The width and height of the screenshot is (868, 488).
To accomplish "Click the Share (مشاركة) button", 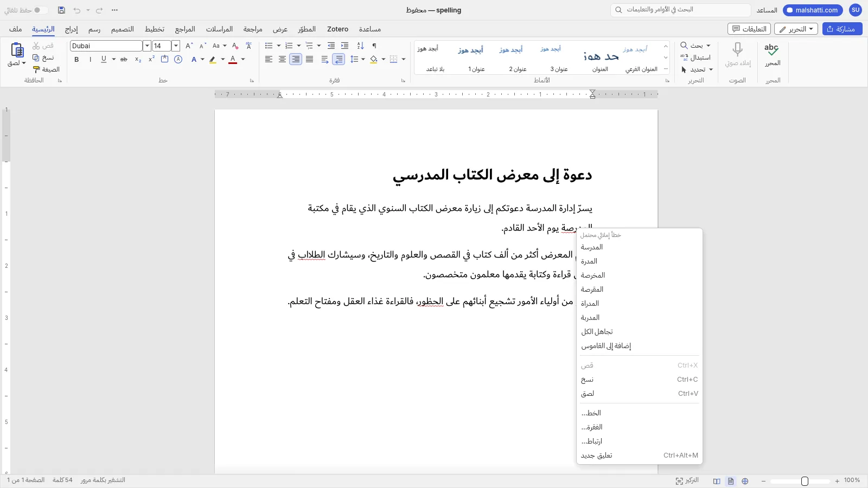I will [x=842, y=29].
